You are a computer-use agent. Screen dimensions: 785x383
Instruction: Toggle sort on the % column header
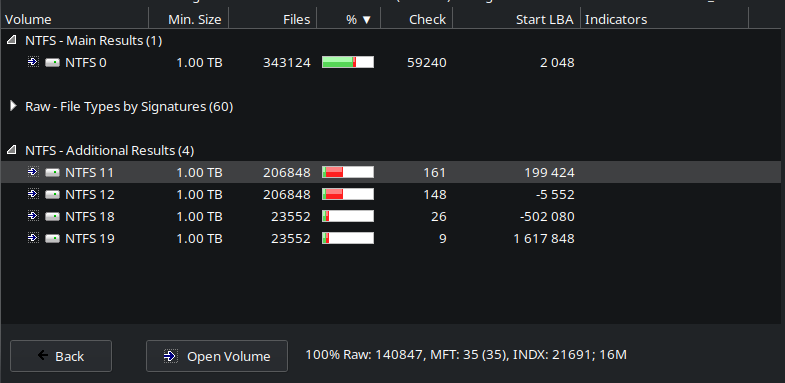coord(348,20)
